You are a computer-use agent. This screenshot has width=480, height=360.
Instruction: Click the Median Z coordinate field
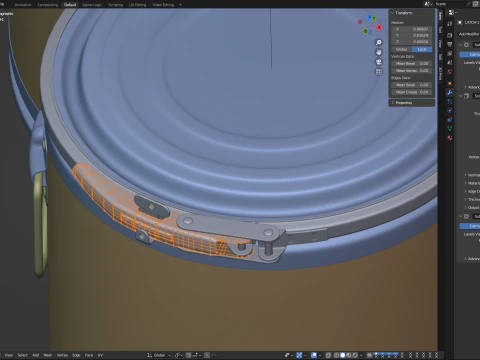click(x=412, y=41)
